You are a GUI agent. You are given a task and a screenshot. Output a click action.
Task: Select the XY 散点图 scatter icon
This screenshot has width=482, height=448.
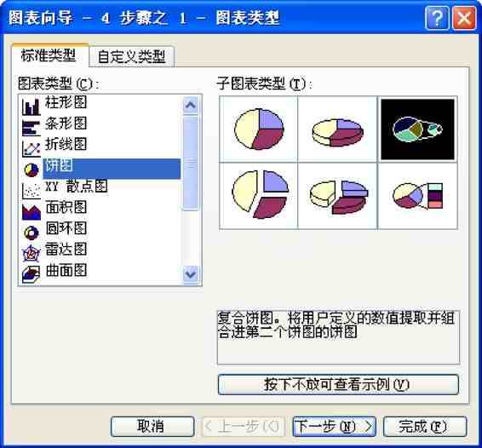31,191
